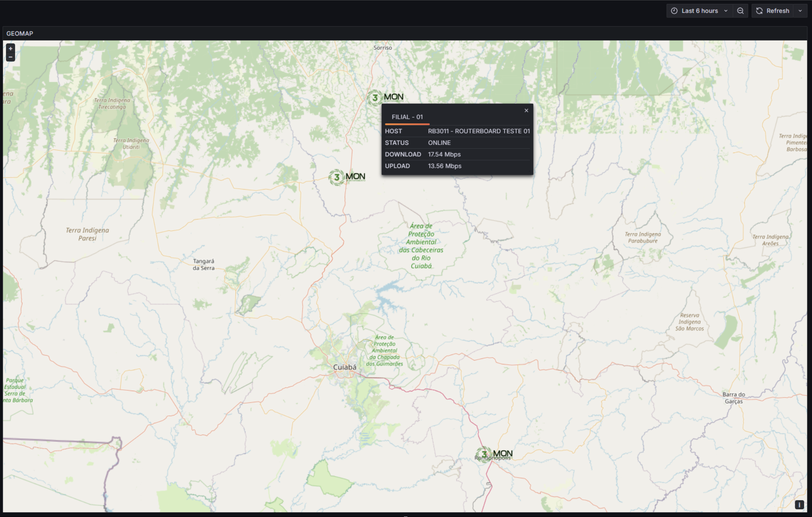Viewport: 812px width, 517px height.
Task: Click the 3MON marker near Sorriso
Action: pos(385,97)
